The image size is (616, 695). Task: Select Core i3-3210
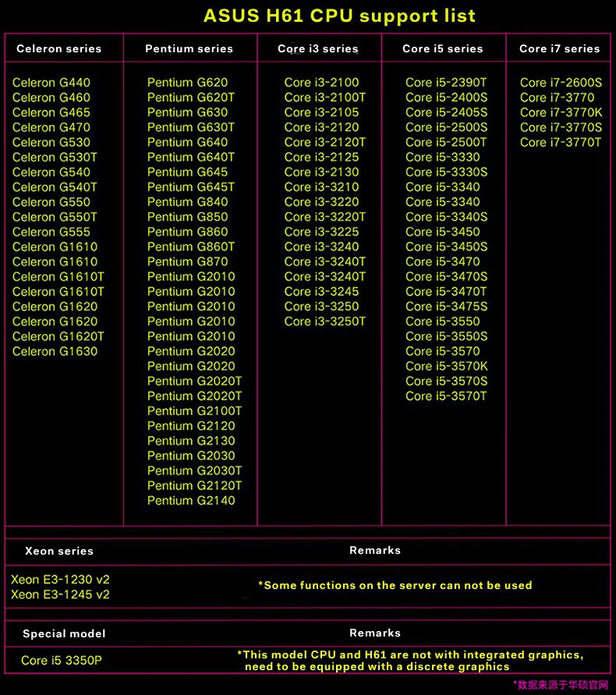click(x=322, y=187)
